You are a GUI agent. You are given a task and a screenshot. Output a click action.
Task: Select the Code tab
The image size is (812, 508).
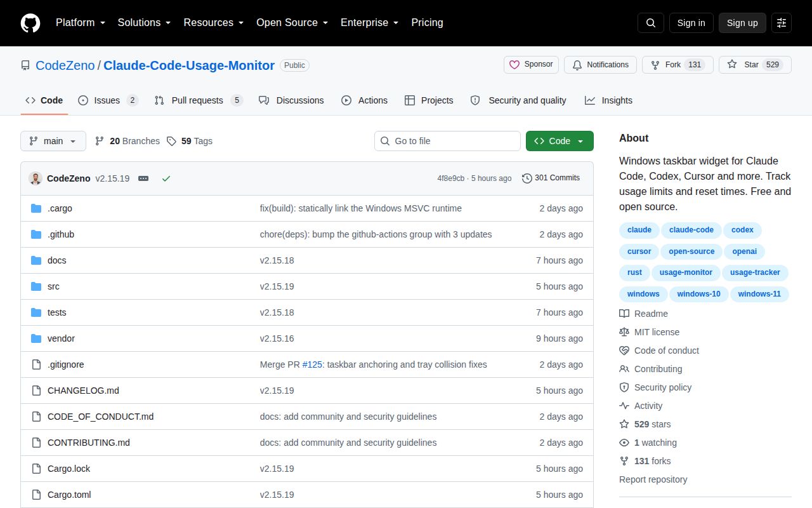coord(44,100)
